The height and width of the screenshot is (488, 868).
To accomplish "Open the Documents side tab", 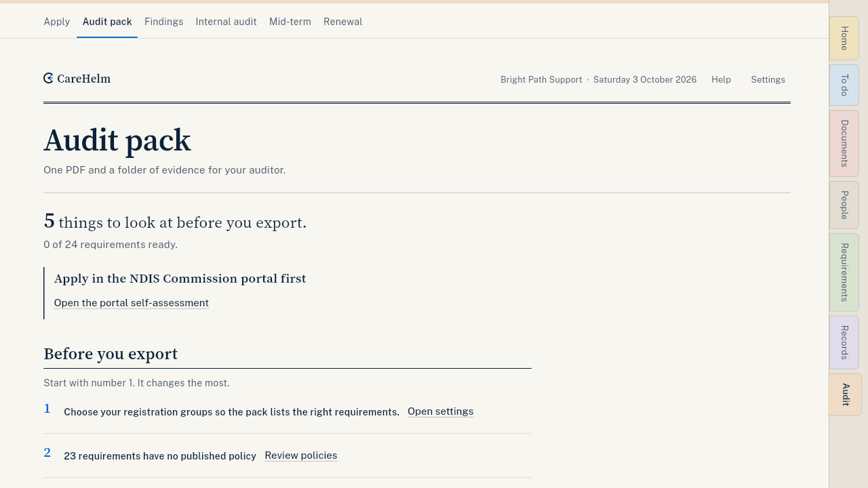I will click(844, 144).
